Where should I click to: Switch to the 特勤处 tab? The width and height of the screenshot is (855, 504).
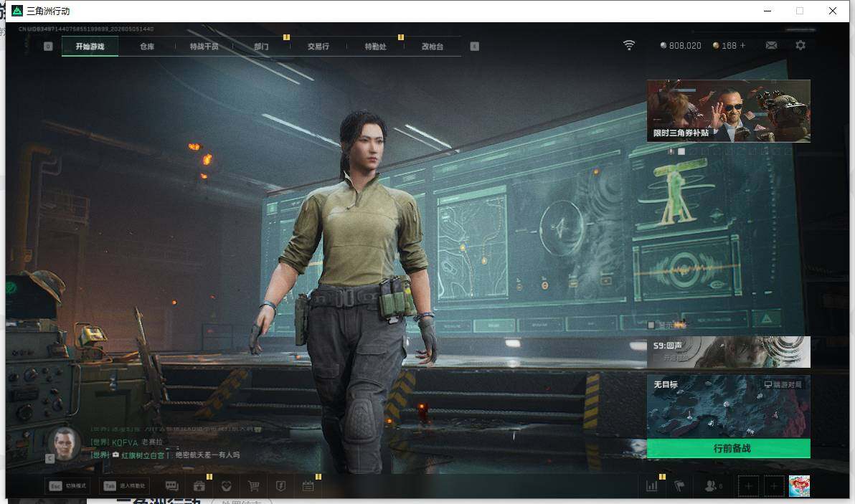pos(376,47)
